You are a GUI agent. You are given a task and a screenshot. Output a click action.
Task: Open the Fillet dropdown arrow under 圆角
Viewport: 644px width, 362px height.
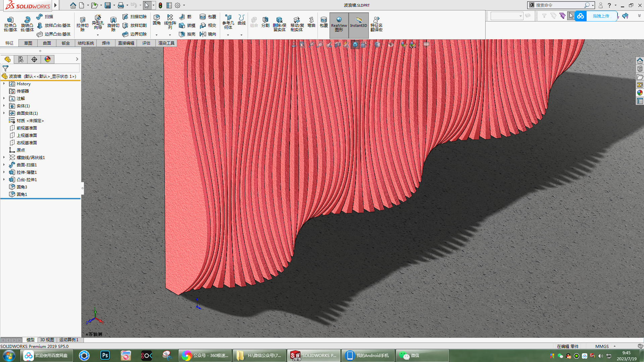[156, 35]
